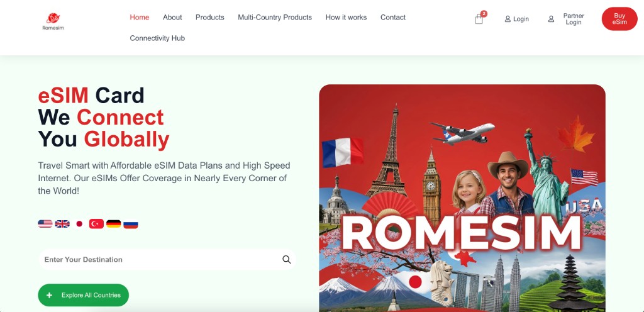Open the How it works page

pyautogui.click(x=347, y=17)
